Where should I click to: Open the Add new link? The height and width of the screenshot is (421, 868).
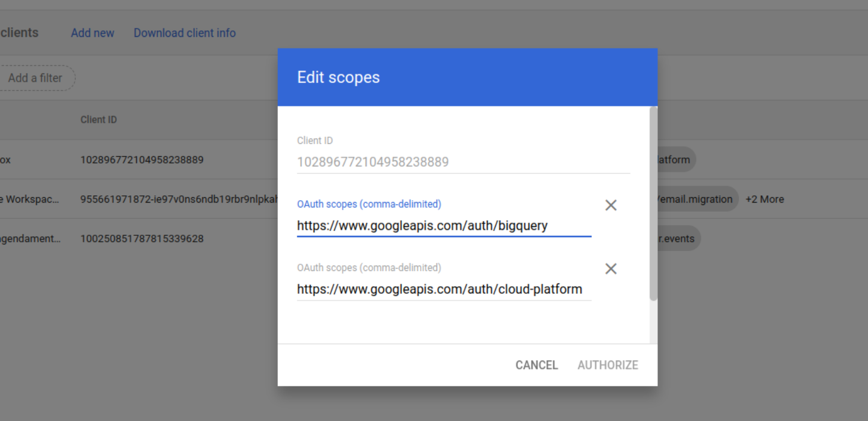[x=92, y=33]
